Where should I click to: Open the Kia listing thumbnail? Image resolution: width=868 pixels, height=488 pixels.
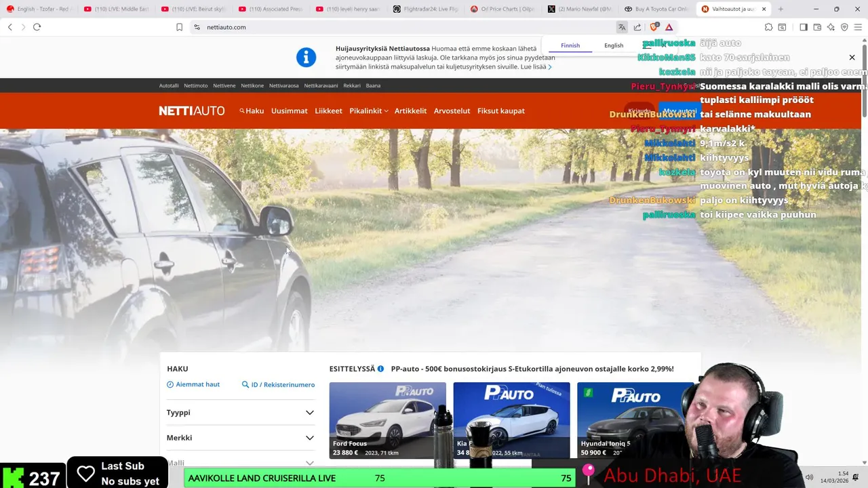(511, 420)
